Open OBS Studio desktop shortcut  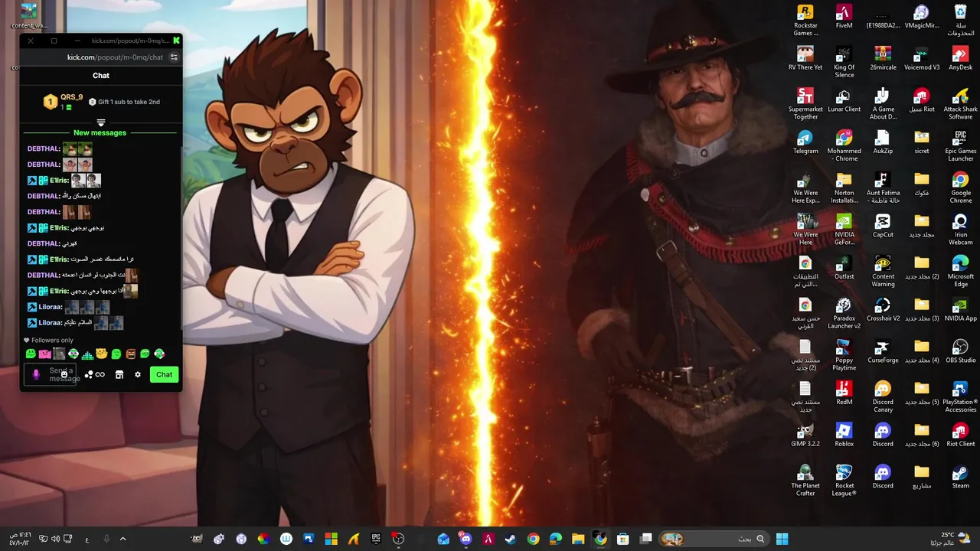960,353
